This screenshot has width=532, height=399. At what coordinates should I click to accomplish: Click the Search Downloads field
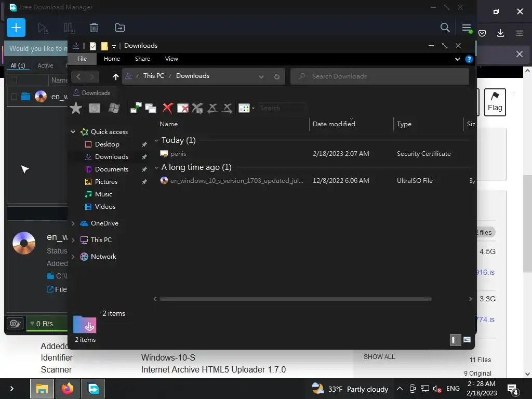(x=380, y=76)
